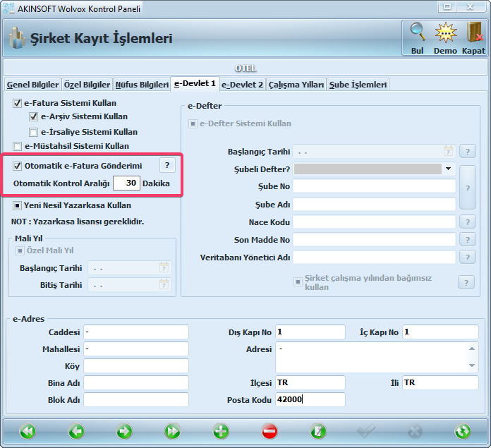The height and width of the screenshot is (448, 491).
Task: Refresh records with green circular arrows icon
Action: pyautogui.click(x=463, y=431)
